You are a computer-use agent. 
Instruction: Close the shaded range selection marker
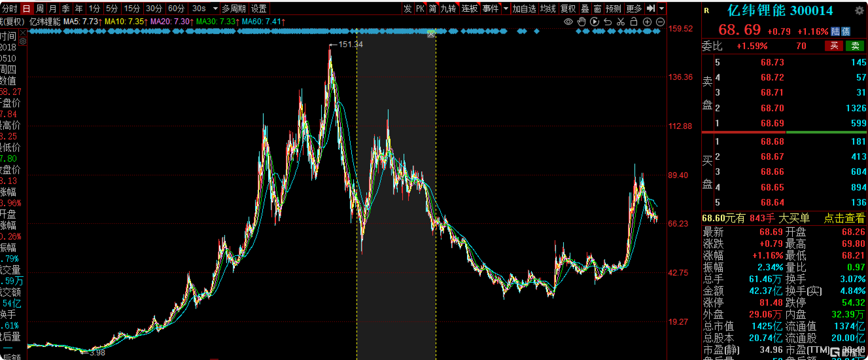pos(431,34)
